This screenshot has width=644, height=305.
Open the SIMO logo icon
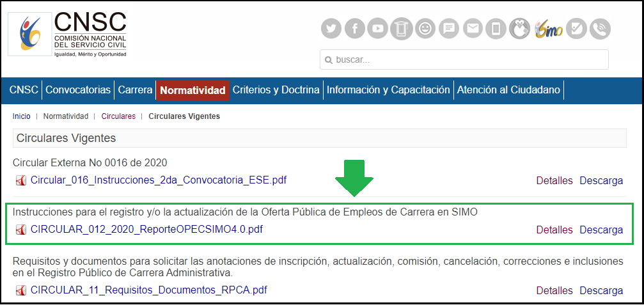[548, 29]
